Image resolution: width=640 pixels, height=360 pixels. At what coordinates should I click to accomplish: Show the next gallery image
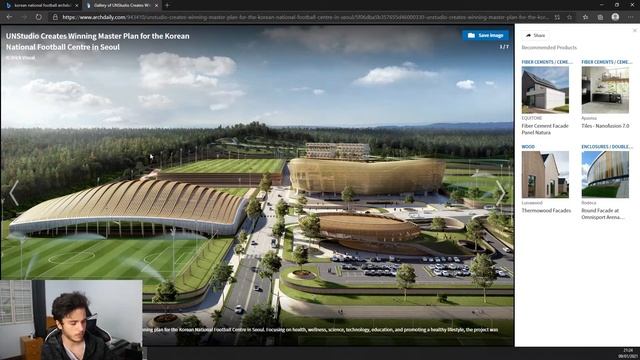pos(501,192)
